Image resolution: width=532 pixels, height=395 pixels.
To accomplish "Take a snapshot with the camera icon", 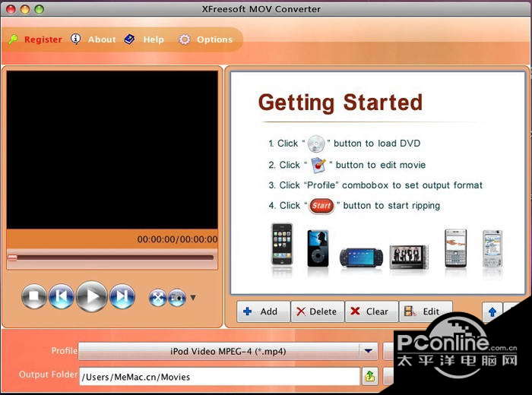I will (177, 298).
